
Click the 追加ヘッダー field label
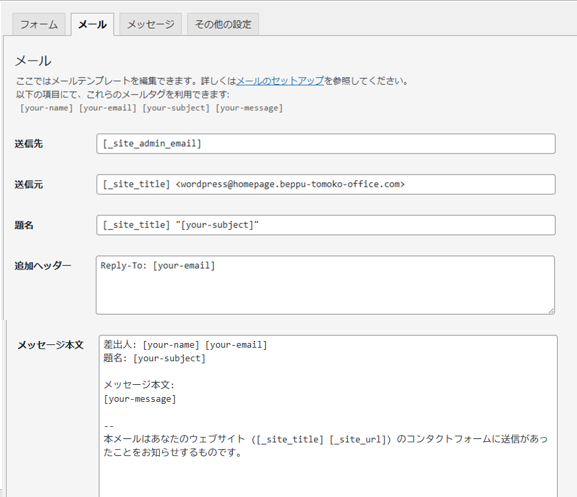[43, 266]
